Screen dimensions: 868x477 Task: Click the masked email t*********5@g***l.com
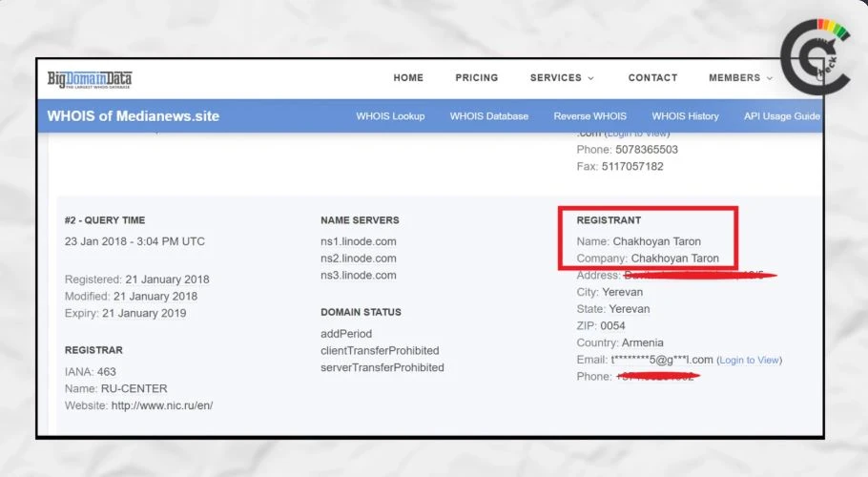(662, 361)
